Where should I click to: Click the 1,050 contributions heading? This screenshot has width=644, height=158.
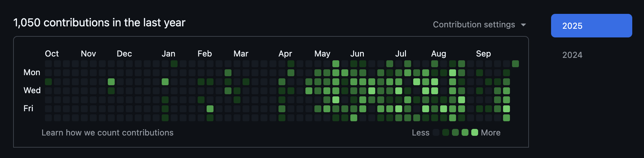pos(99,23)
